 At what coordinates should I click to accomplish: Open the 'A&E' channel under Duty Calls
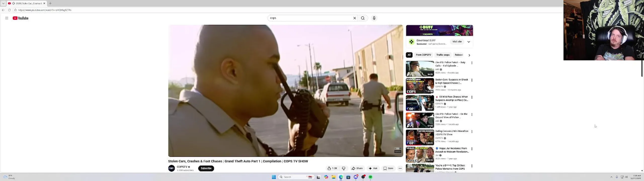point(437,69)
